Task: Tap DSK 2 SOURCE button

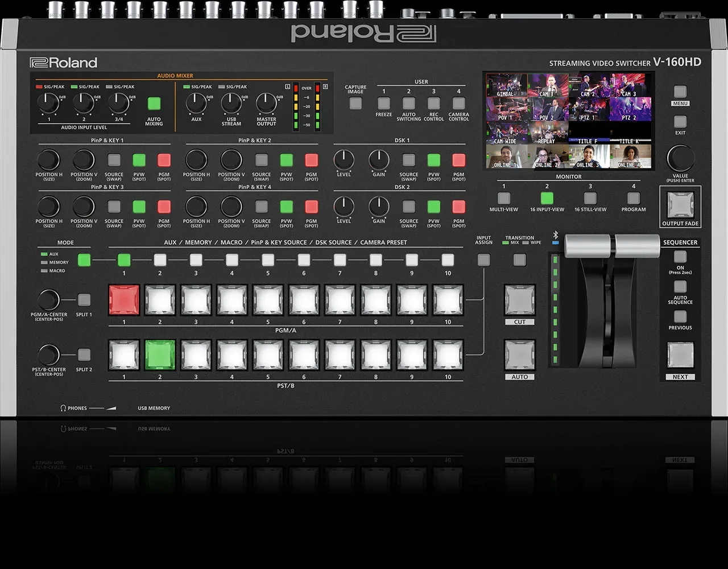Action: [x=408, y=207]
